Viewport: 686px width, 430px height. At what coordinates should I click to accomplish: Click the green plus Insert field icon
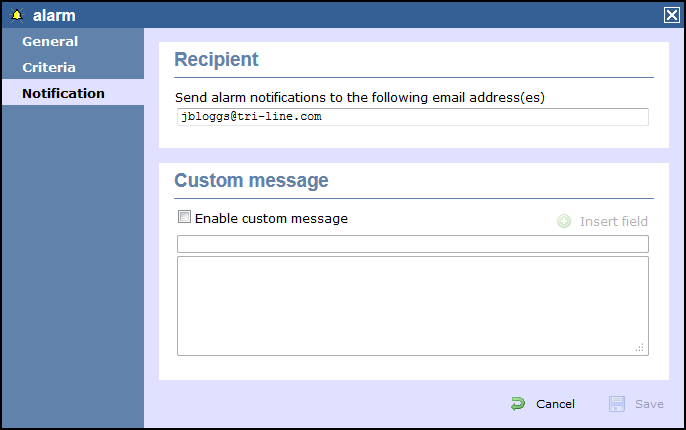[564, 221]
